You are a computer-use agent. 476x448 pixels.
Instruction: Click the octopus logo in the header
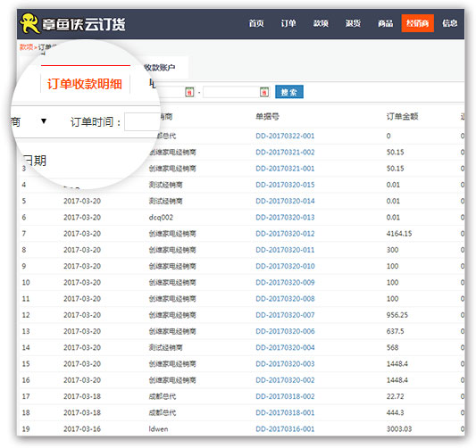(29, 23)
